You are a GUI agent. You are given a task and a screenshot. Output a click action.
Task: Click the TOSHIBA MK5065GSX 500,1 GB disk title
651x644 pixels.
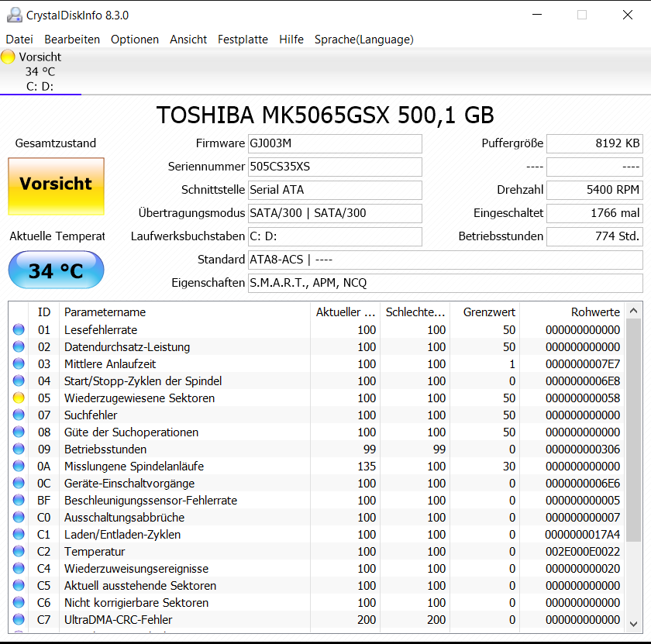[x=325, y=115]
